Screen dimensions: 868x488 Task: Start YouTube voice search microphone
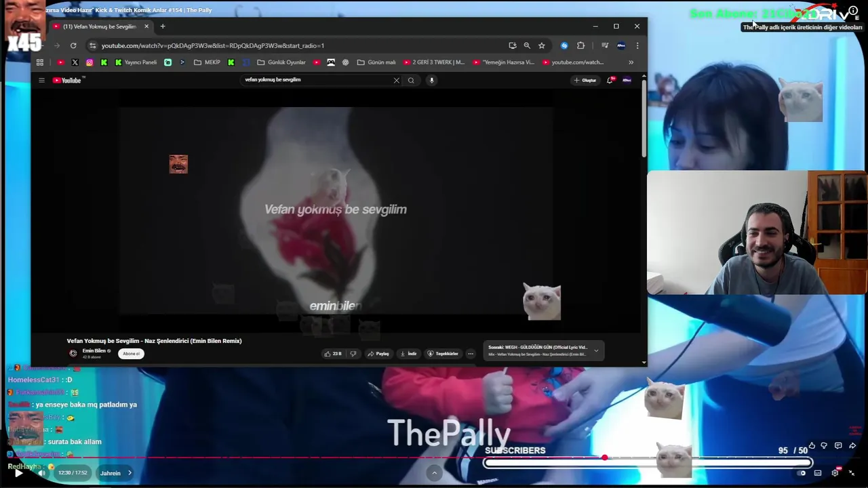pos(431,80)
